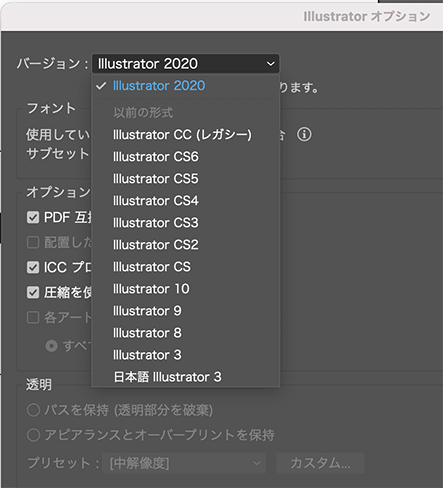This screenshot has width=443, height=488.
Task: Choose Illustrator 10 from version list
Action: tap(186, 289)
